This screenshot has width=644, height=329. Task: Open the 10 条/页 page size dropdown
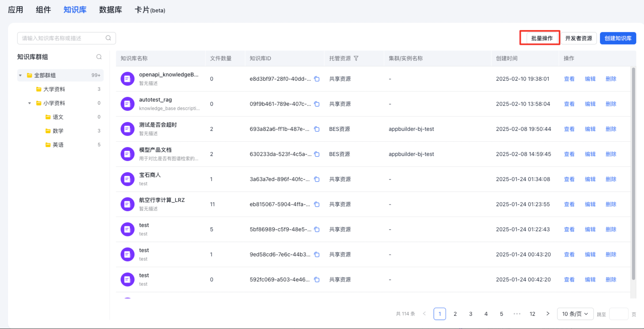(575, 314)
